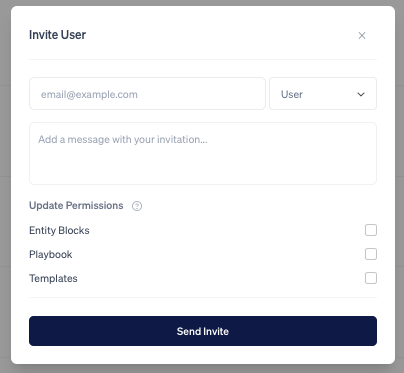This screenshot has height=373, width=404.
Task: Focus the email@example.com input field
Action: coord(147,94)
